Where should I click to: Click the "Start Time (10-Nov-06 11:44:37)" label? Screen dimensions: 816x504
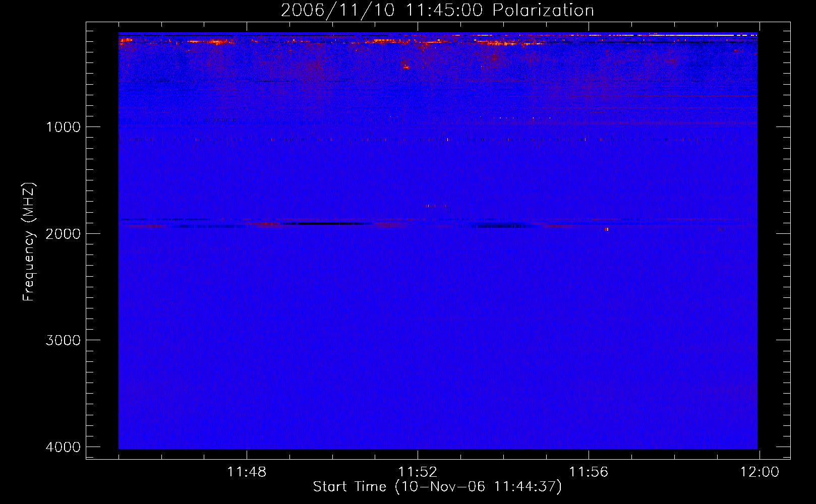437,487
